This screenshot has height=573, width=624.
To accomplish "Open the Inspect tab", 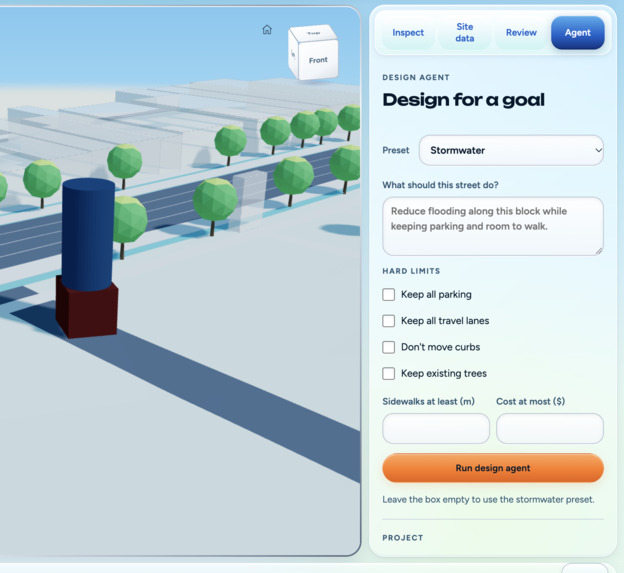I will click(408, 33).
